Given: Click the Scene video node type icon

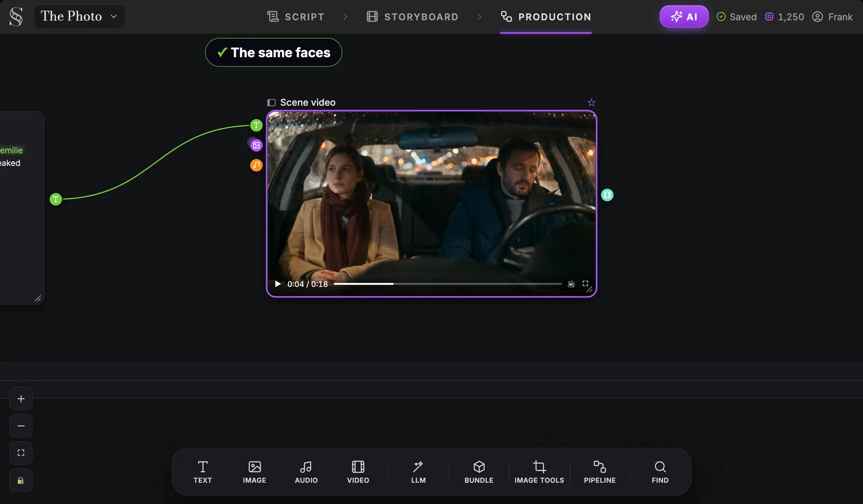Looking at the screenshot, I should (272, 102).
